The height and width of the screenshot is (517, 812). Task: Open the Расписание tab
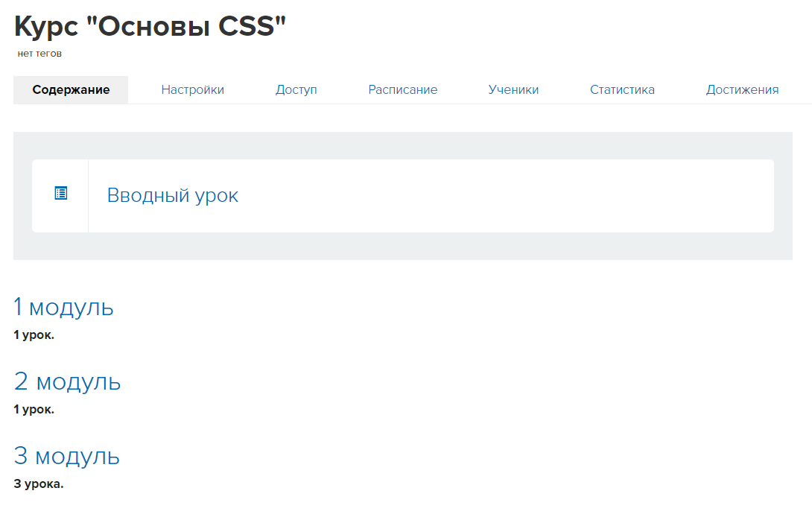coord(403,89)
